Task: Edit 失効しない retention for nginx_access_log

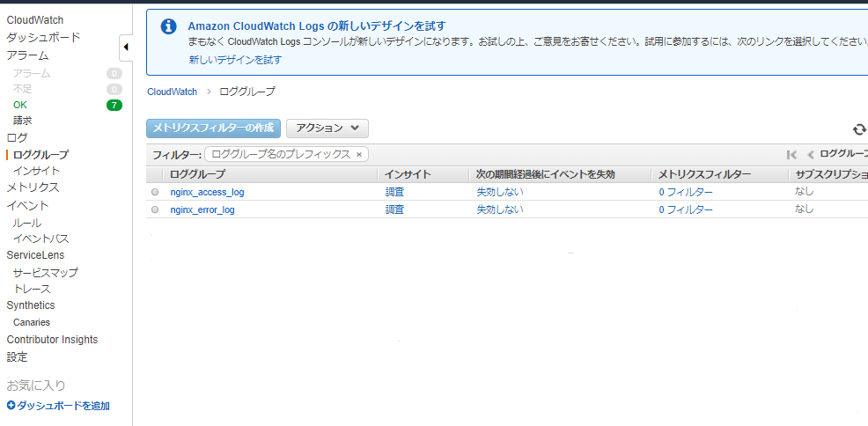Action: pos(500,192)
